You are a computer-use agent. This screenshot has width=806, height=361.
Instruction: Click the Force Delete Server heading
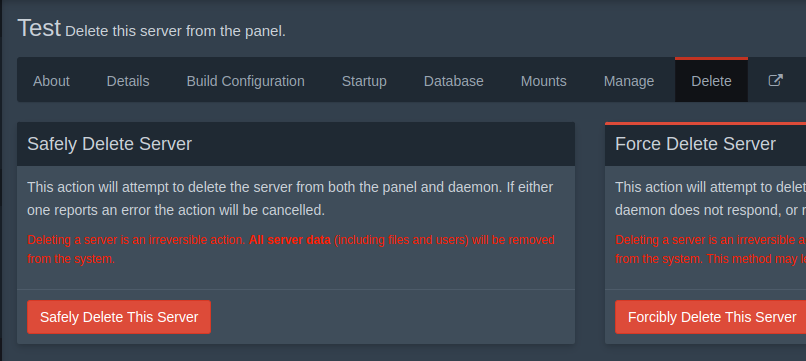coord(695,144)
